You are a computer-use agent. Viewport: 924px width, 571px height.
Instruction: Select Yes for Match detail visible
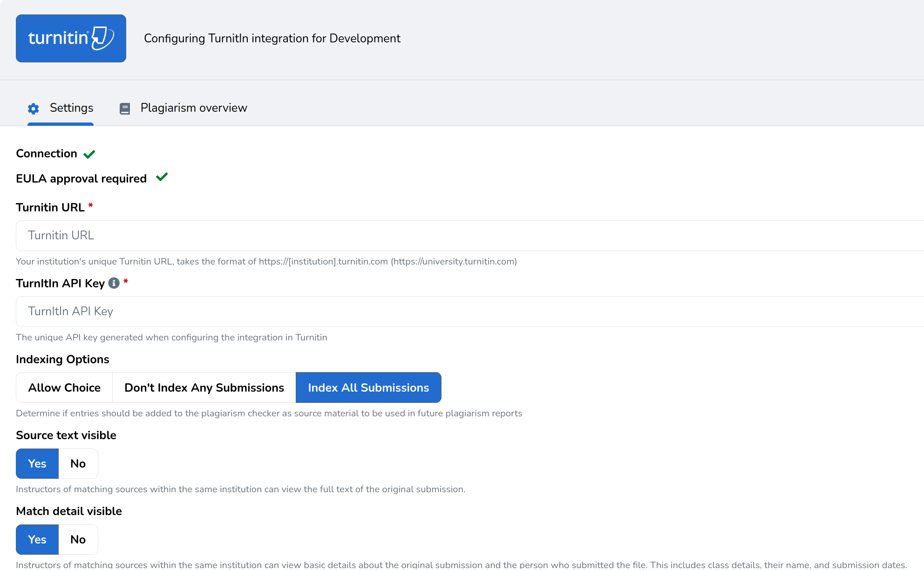click(x=38, y=539)
